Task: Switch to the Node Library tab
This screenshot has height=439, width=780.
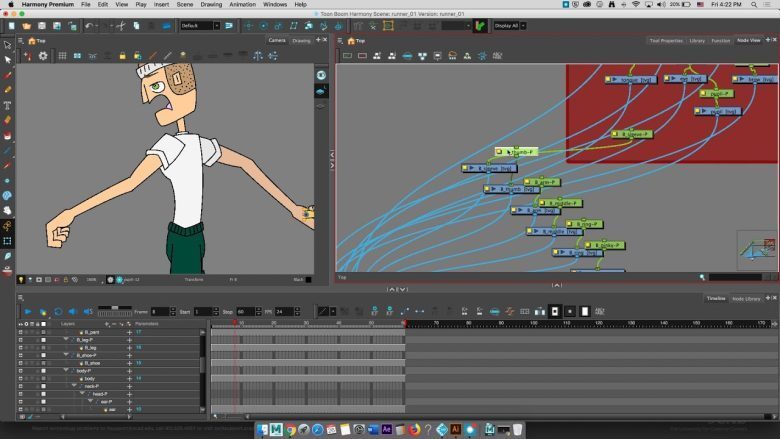Action: tap(746, 299)
